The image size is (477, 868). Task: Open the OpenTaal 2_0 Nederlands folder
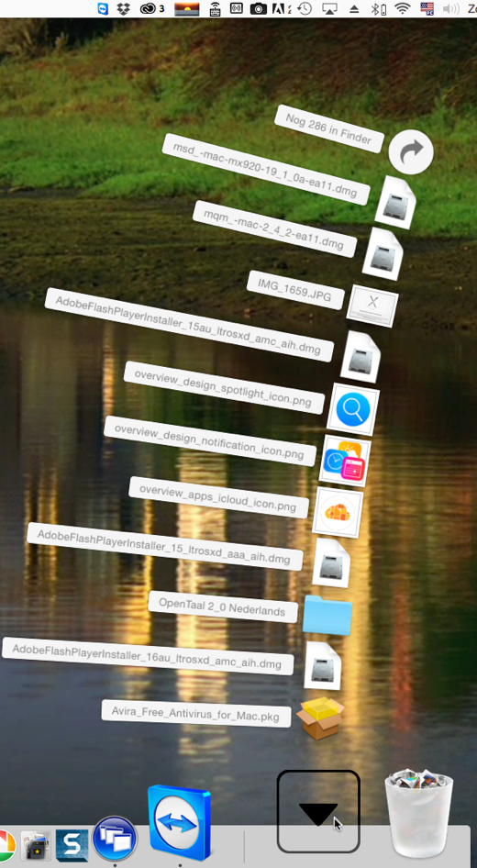(x=327, y=615)
